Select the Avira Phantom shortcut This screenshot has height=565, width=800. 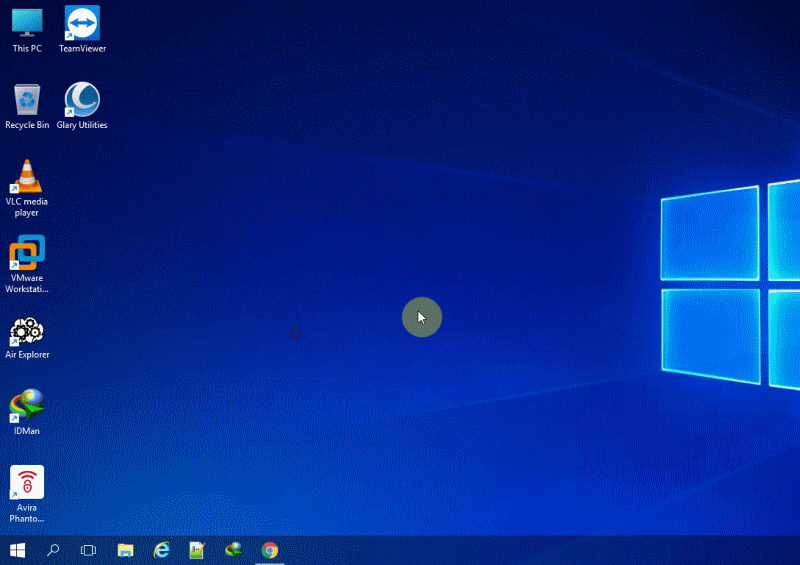tap(27, 494)
